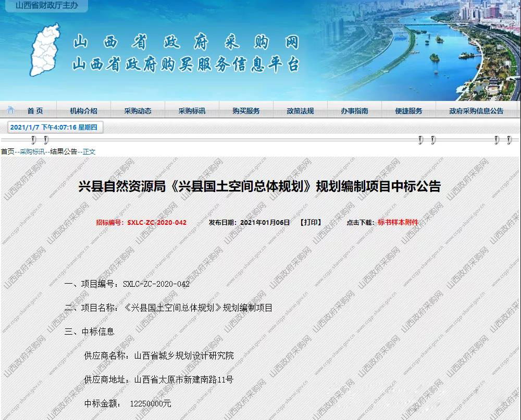Screen dimensions: 521x420
Task: Go to 采购标讯 in the navigation bar
Action: point(192,111)
